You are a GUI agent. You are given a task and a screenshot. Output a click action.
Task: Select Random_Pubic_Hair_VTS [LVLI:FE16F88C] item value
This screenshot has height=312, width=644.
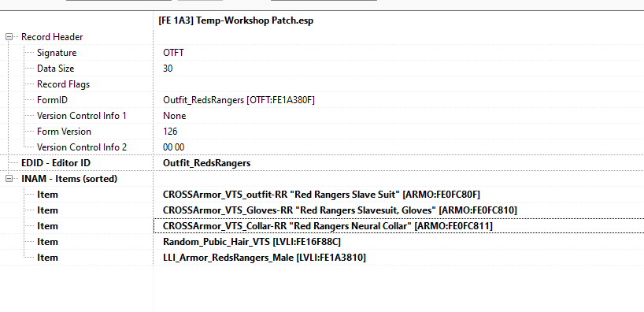(252, 242)
